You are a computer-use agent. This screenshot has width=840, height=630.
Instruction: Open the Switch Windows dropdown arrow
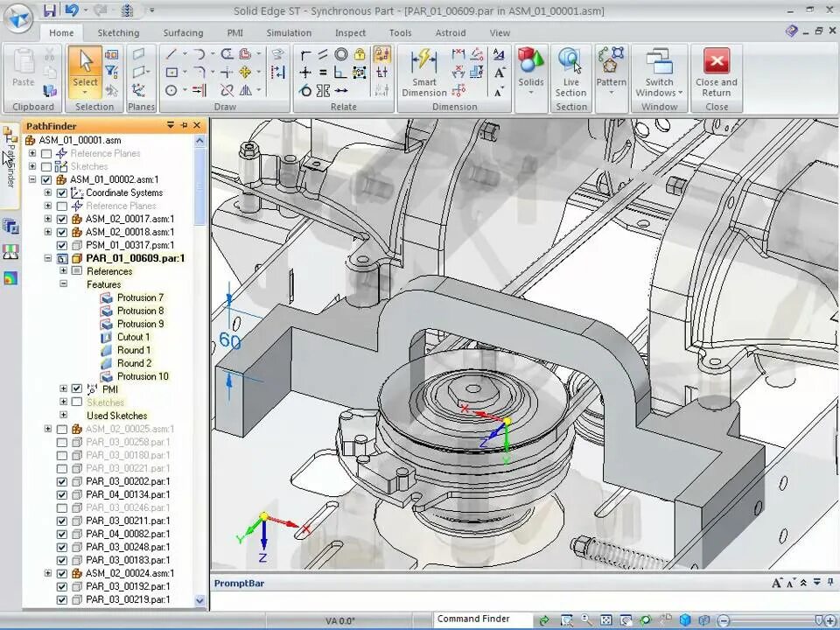[x=681, y=93]
